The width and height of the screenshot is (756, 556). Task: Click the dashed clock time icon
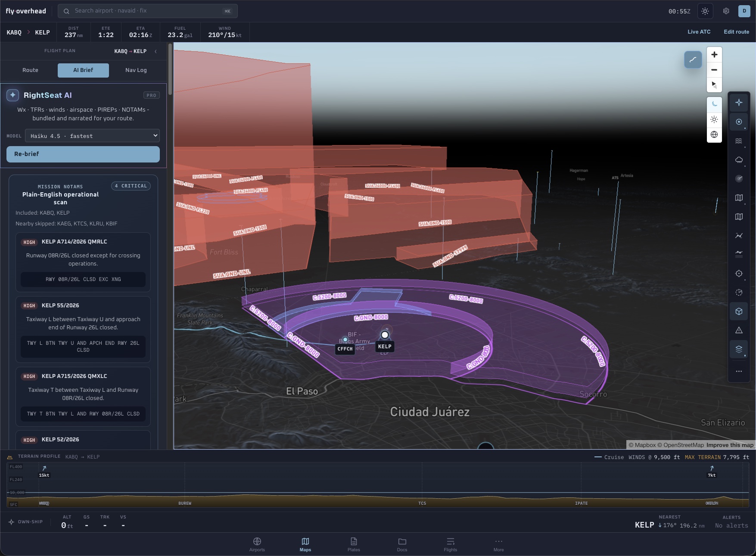click(x=739, y=292)
